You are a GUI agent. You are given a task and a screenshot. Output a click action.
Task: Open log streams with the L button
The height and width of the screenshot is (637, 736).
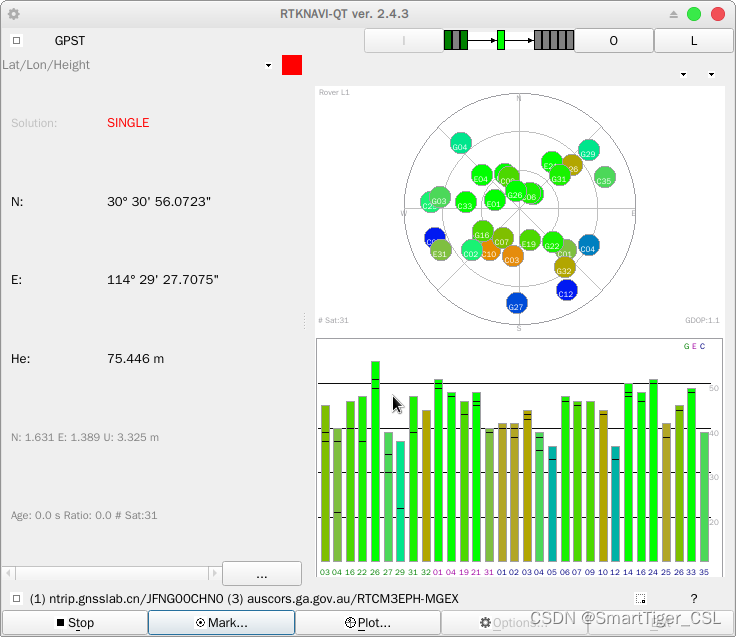click(693, 41)
